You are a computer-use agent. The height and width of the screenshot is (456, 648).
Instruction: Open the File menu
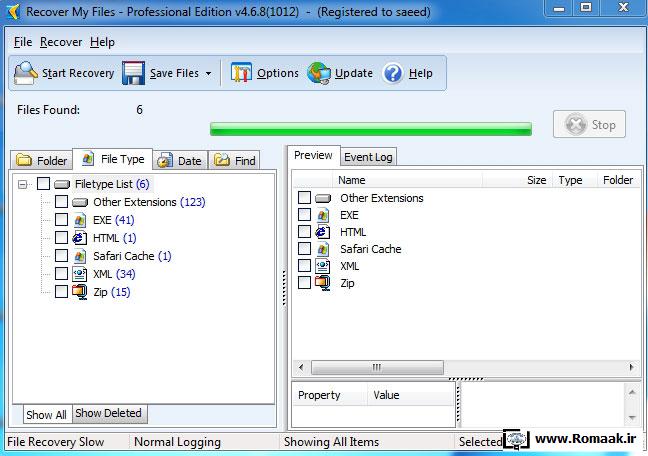click(x=23, y=42)
